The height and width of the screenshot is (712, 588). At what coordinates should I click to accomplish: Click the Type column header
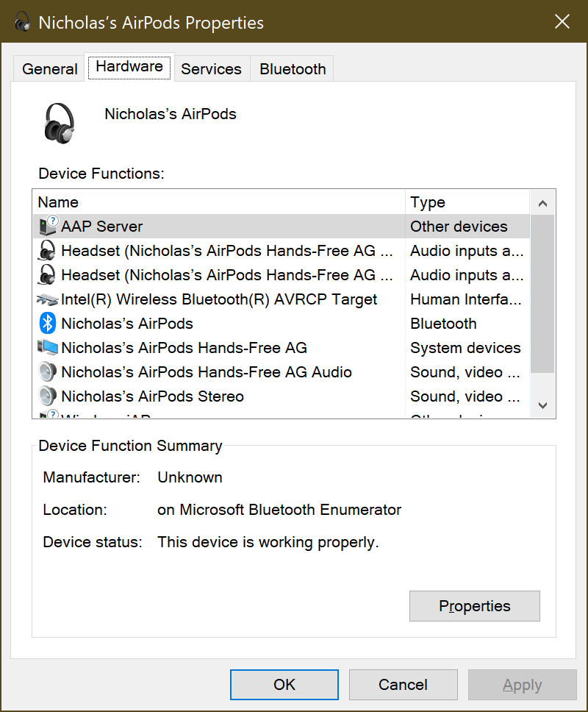pyautogui.click(x=467, y=202)
